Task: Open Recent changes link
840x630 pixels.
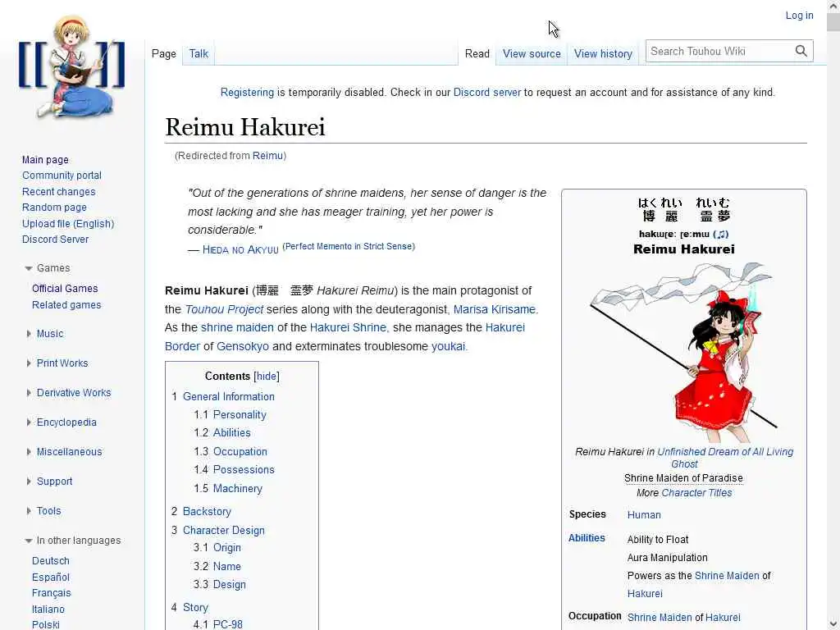Action: [x=58, y=191]
